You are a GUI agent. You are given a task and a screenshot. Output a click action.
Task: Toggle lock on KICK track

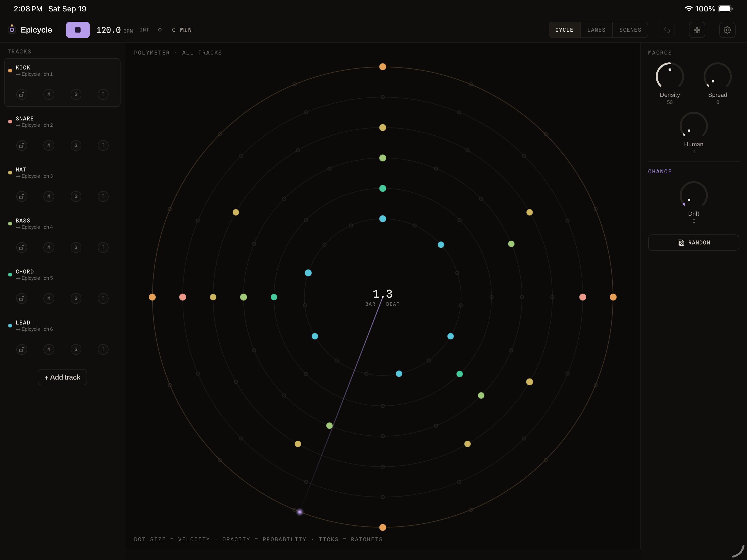tap(22, 94)
